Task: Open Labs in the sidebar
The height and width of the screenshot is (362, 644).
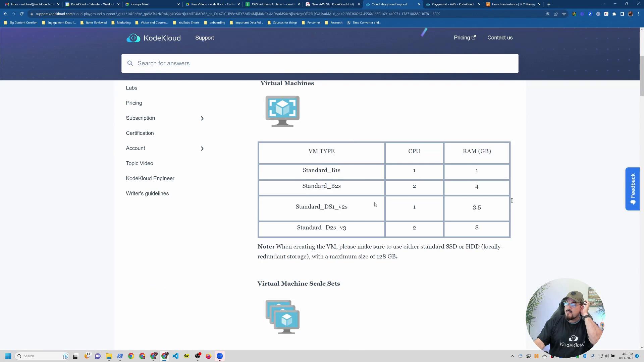Action: tap(131, 88)
